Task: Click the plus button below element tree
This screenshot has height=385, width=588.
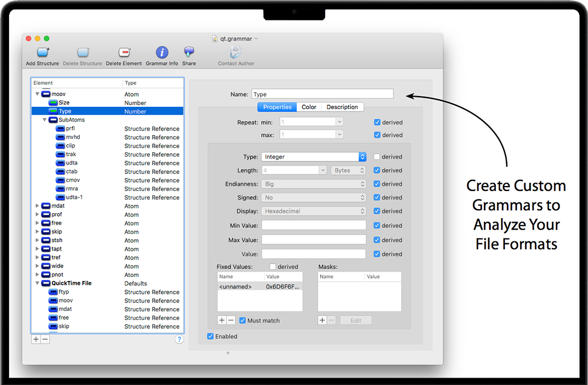Action: (x=36, y=339)
